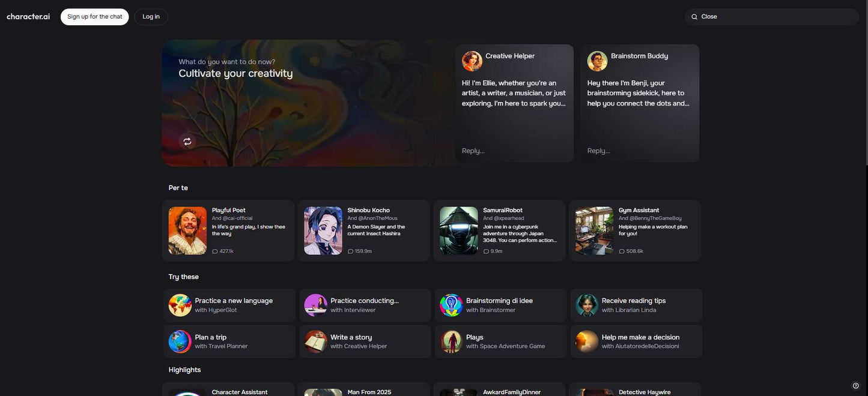868x396 pixels.
Task: Click the Reply field under Creative Helper
Action: coord(514,151)
